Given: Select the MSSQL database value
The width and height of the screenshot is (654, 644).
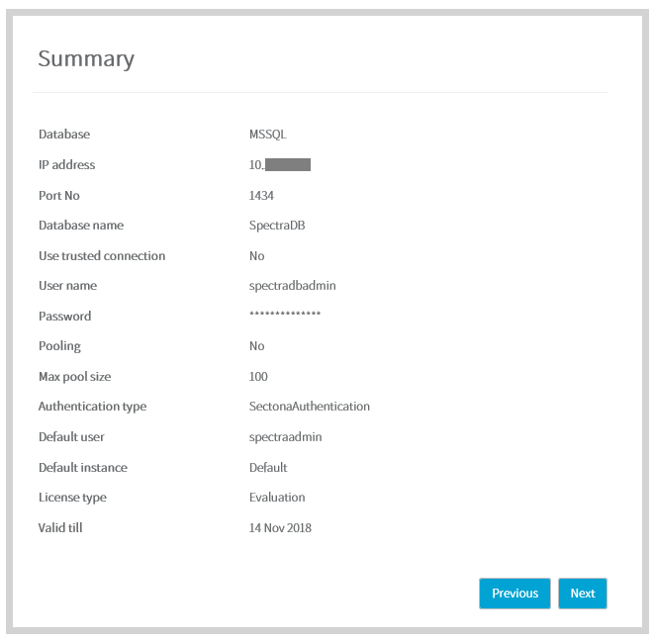Looking at the screenshot, I should point(267,135).
